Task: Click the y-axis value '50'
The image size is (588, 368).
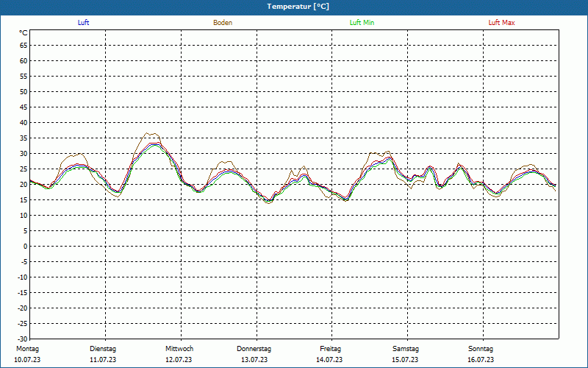Action: (24, 91)
